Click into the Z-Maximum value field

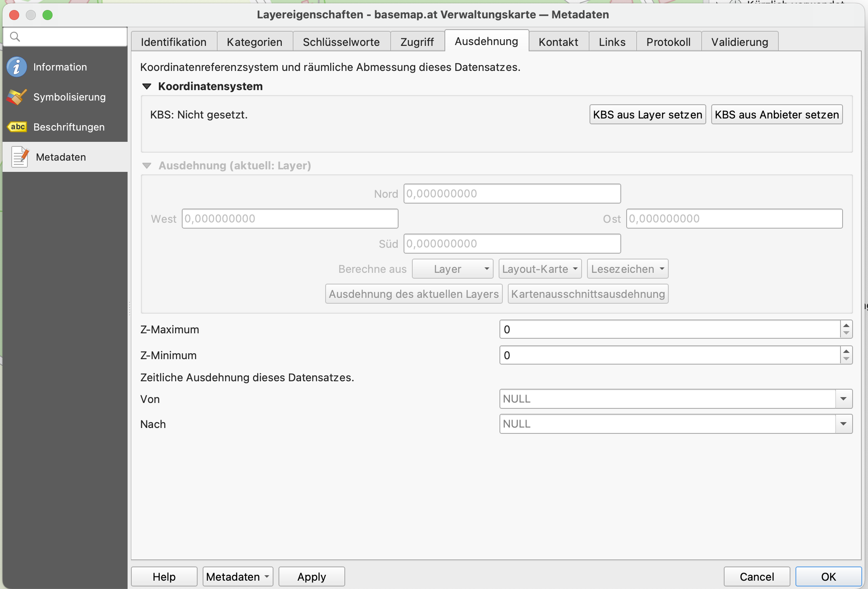click(x=669, y=330)
